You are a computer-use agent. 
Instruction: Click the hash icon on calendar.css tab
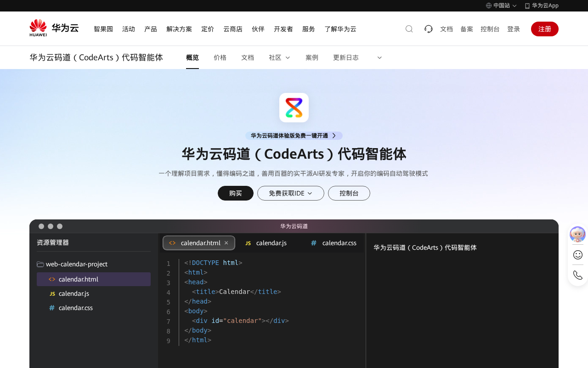314,243
